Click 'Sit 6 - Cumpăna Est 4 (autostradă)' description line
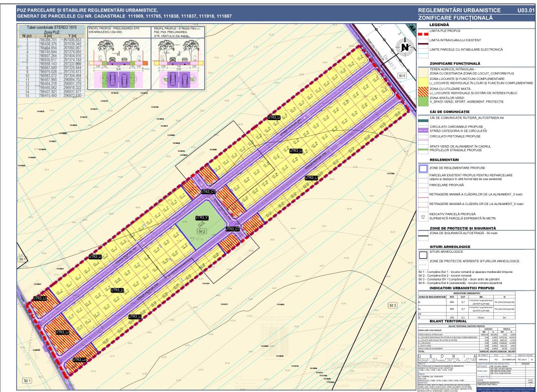Image resolution: width=537 pixels, height=392 pixels. pyautogui.click(x=460, y=283)
